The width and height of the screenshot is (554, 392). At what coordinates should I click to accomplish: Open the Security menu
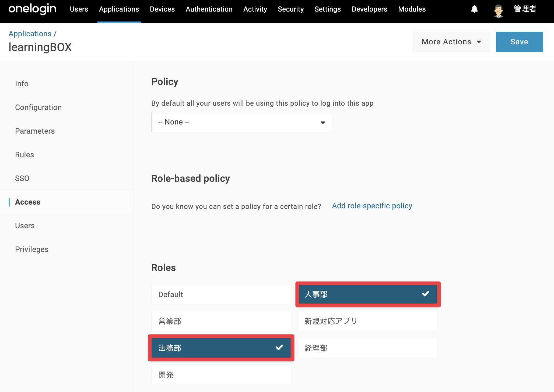click(x=291, y=9)
